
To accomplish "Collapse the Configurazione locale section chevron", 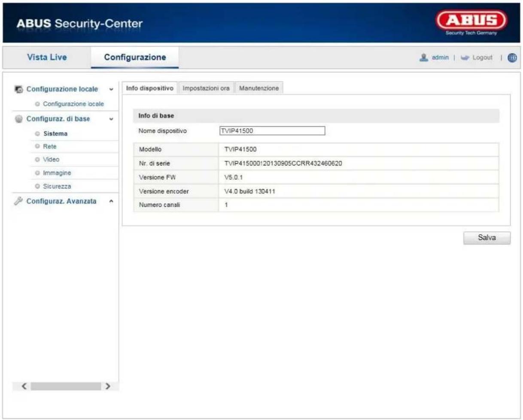I will tap(112, 90).
